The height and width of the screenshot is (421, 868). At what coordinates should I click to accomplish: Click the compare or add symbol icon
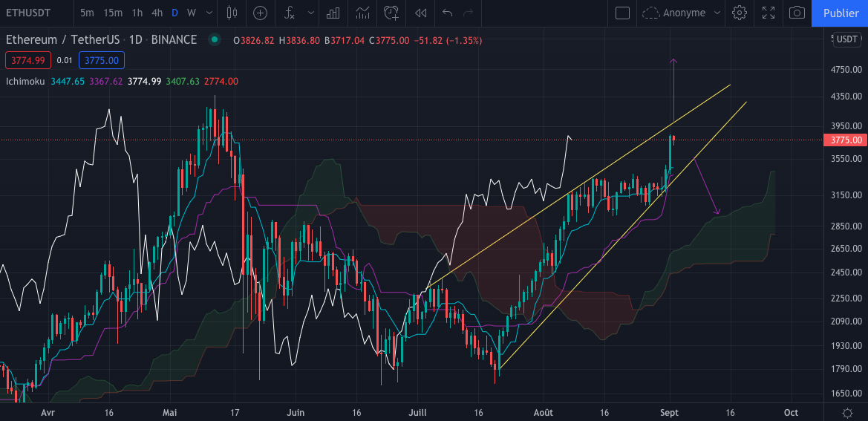pos(261,13)
